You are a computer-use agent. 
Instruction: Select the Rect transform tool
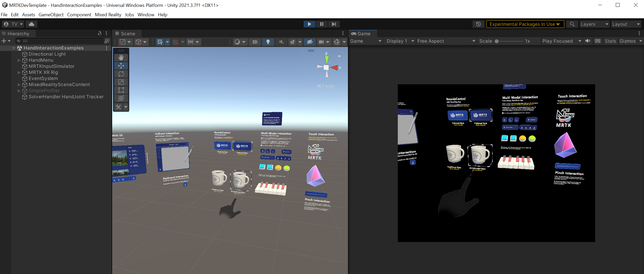coord(121,90)
